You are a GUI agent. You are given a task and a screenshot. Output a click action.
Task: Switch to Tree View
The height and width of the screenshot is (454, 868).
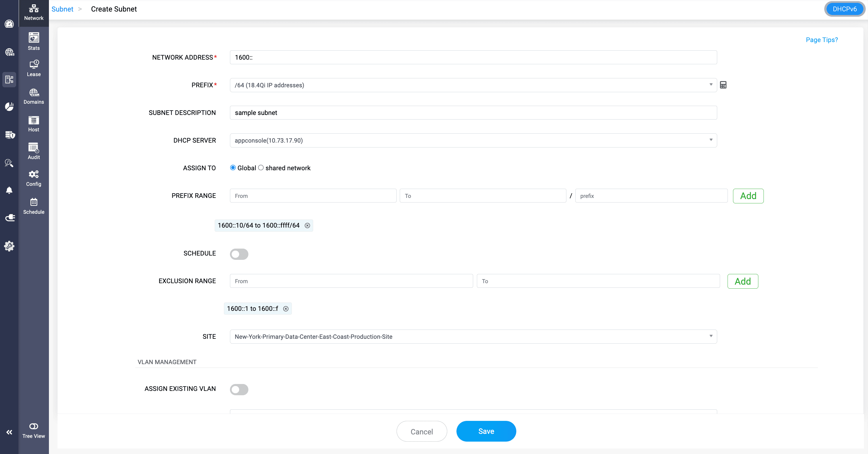coord(34,430)
